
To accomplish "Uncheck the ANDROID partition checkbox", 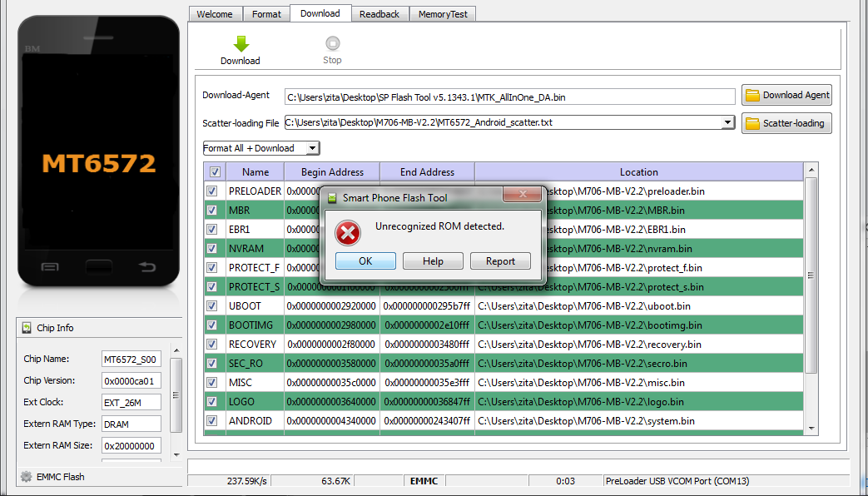I will (x=211, y=421).
